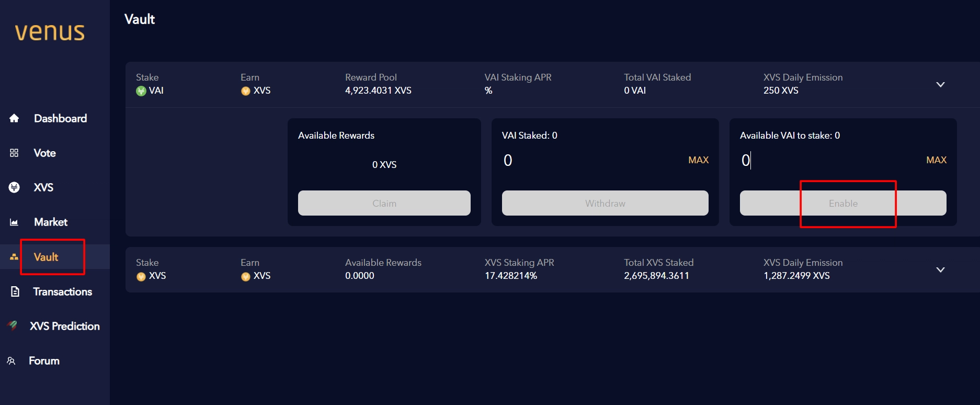Click the Dashboard home icon
980x405 pixels.
pyautogui.click(x=14, y=118)
